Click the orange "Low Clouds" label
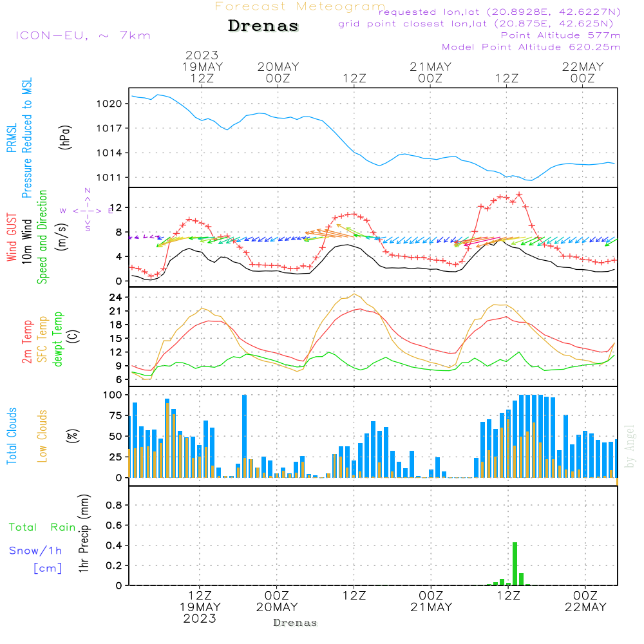 pos(42,436)
